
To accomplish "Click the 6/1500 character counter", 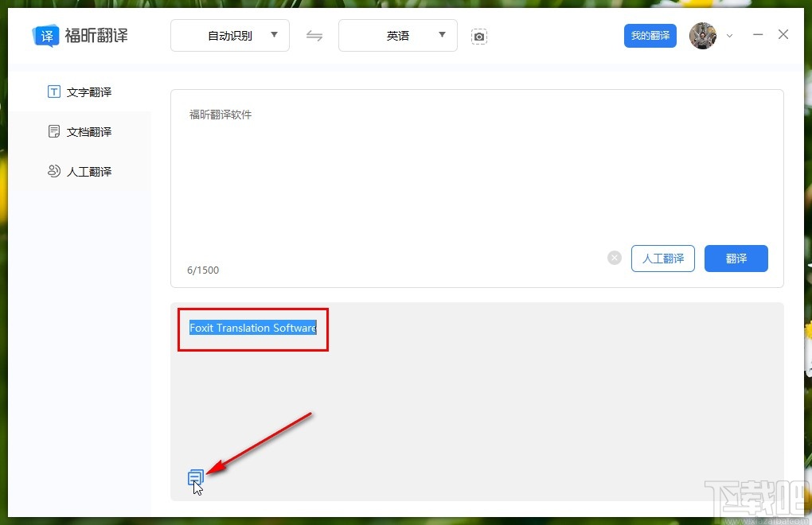I will coord(203,270).
